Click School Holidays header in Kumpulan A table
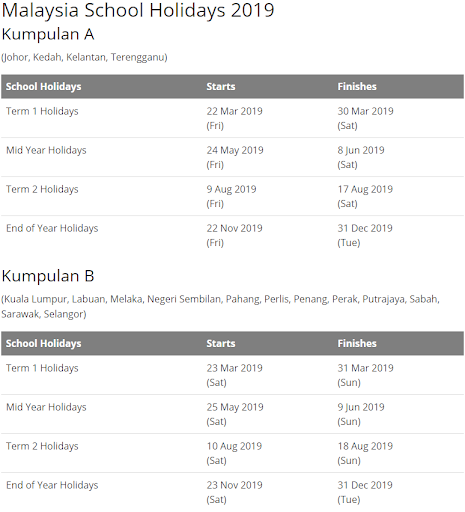This screenshot has width=465, height=512. point(43,86)
